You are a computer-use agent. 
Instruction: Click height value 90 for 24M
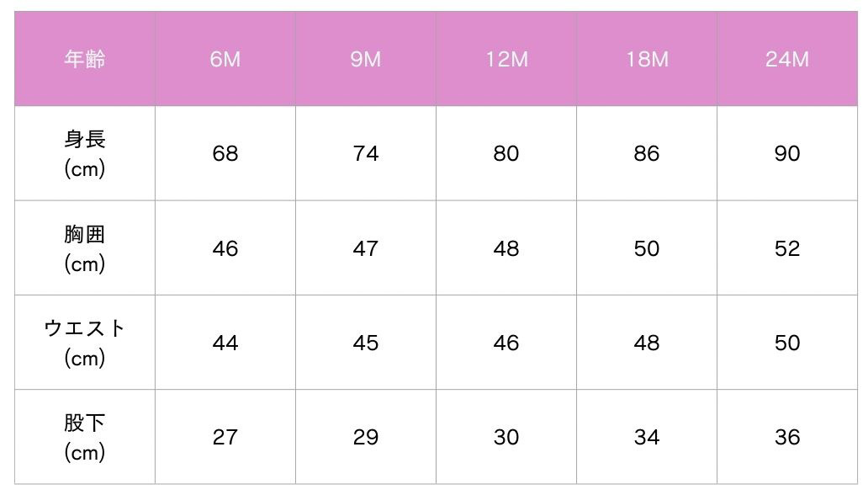tap(787, 153)
